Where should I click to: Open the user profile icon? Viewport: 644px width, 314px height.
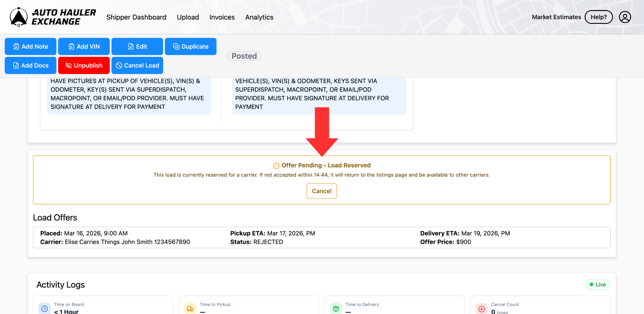pyautogui.click(x=625, y=17)
